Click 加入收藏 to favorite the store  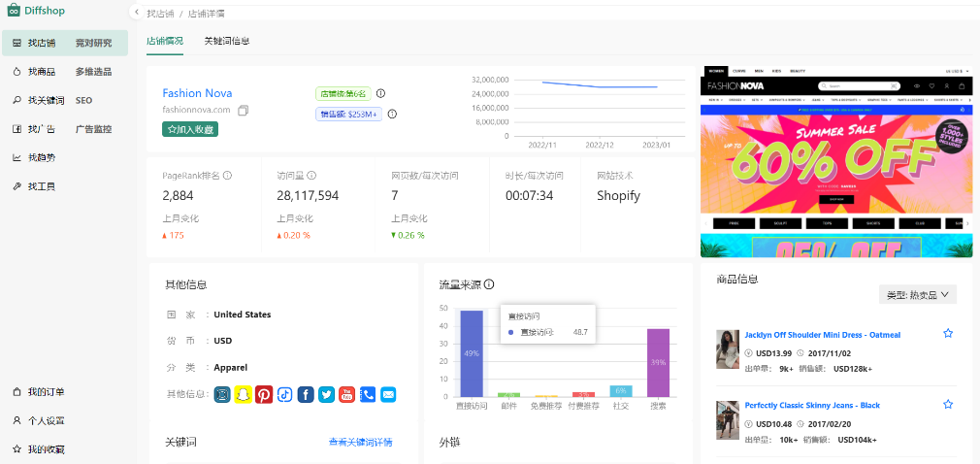[189, 129]
